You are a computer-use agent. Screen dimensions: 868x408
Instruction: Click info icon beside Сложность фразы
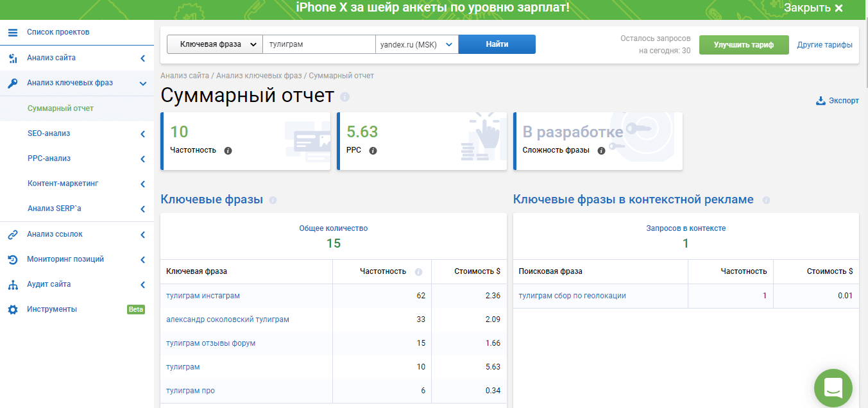(601, 151)
